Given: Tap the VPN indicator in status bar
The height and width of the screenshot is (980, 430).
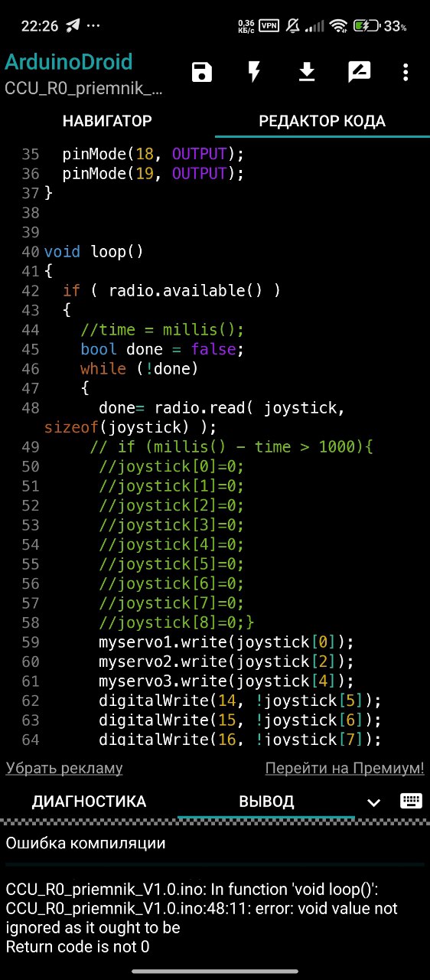Looking at the screenshot, I should (x=269, y=26).
